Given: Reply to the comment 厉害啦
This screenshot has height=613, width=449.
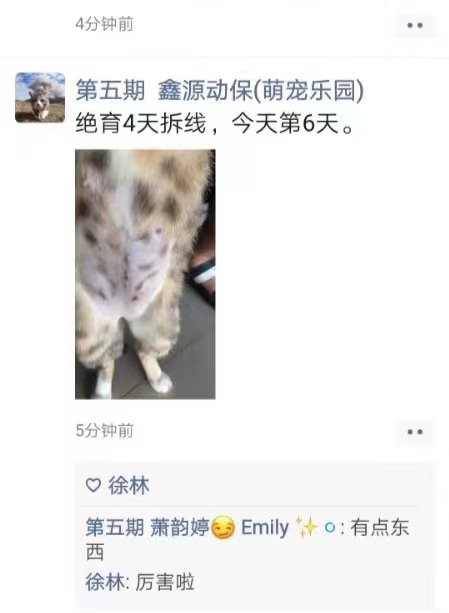Looking at the screenshot, I should click(165, 582).
